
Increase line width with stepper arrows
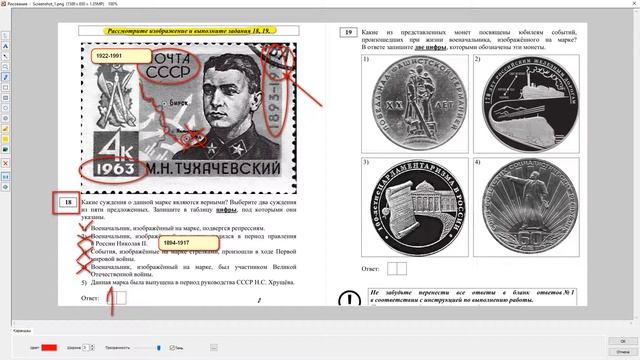[92, 346]
